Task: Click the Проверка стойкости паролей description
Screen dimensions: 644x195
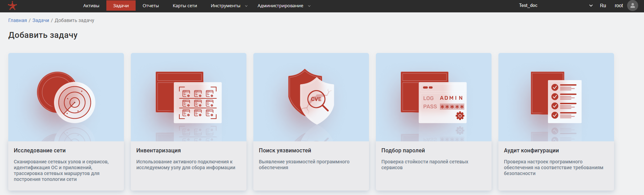Action: [x=425, y=164]
